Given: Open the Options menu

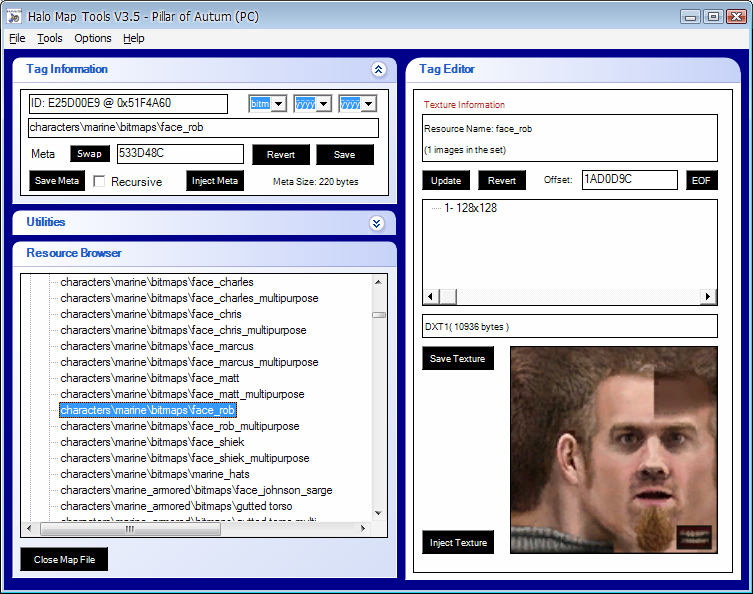Looking at the screenshot, I should [x=93, y=38].
